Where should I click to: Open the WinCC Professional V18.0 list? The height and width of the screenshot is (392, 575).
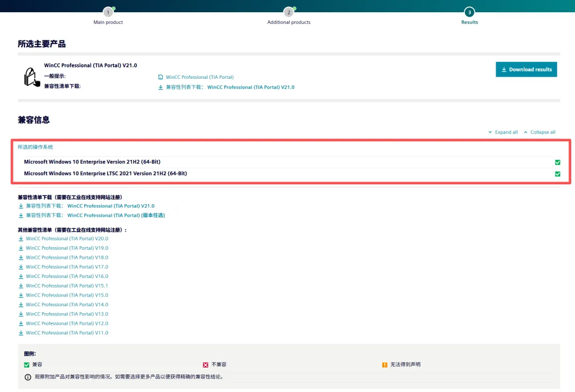[x=67, y=257]
